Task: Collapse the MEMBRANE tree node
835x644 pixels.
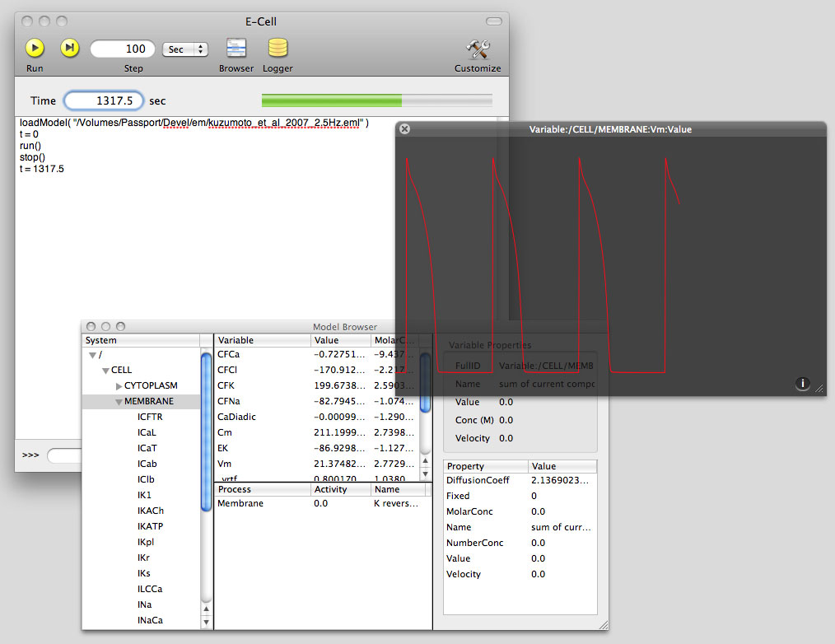Action: click(119, 402)
